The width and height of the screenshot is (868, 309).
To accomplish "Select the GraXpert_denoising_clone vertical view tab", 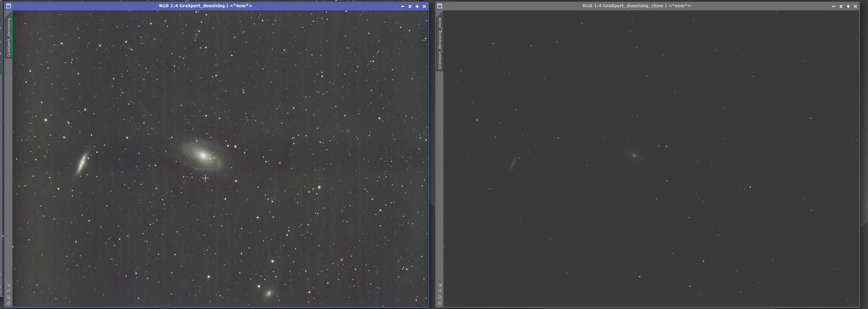I will tap(439, 42).
